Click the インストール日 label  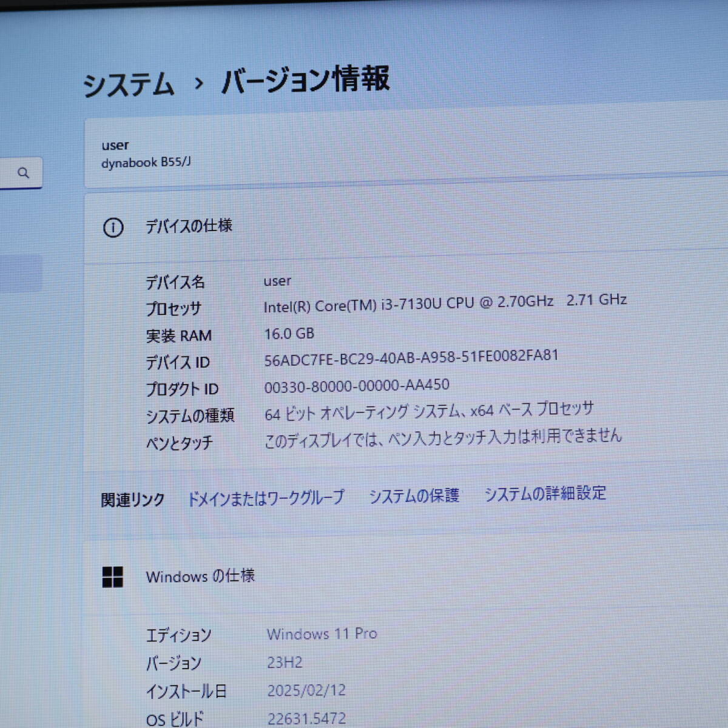(x=186, y=691)
